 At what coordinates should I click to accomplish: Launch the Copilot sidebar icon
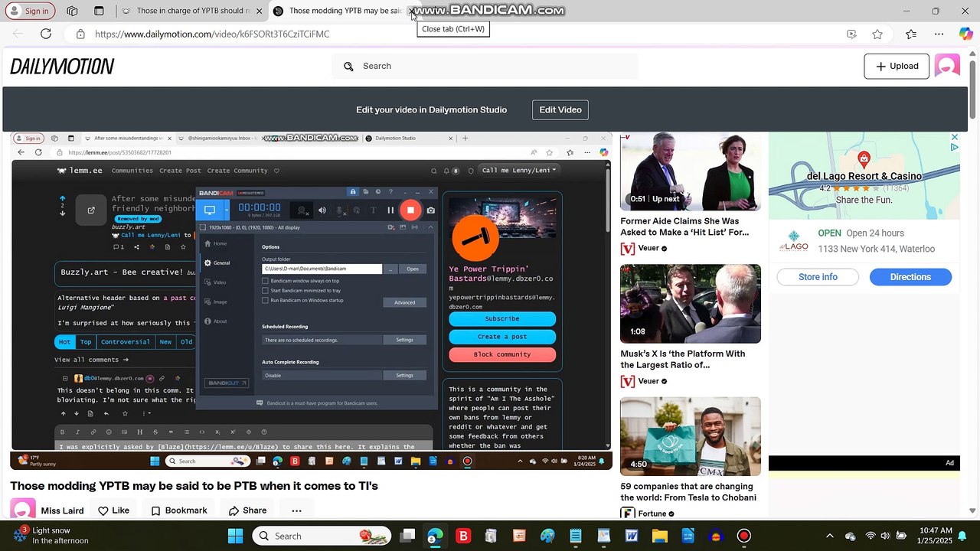point(966,34)
